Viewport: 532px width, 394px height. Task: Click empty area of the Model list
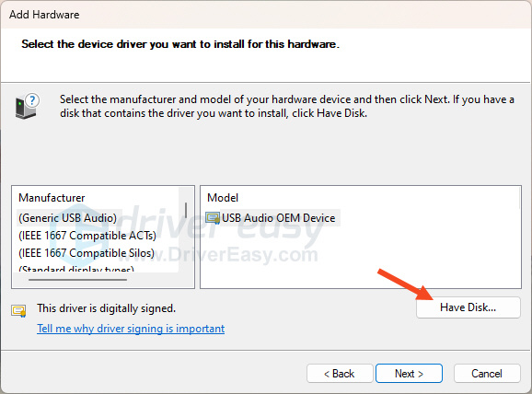361,258
